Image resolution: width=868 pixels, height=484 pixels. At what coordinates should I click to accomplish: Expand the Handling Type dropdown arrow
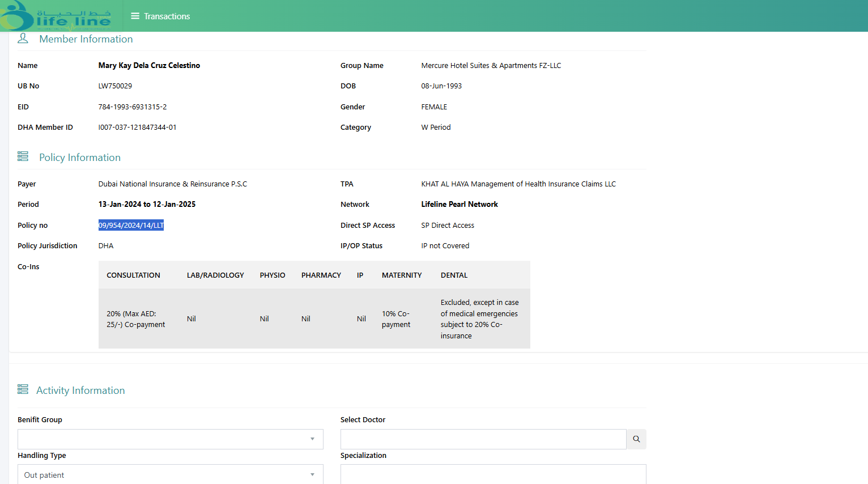(x=312, y=475)
